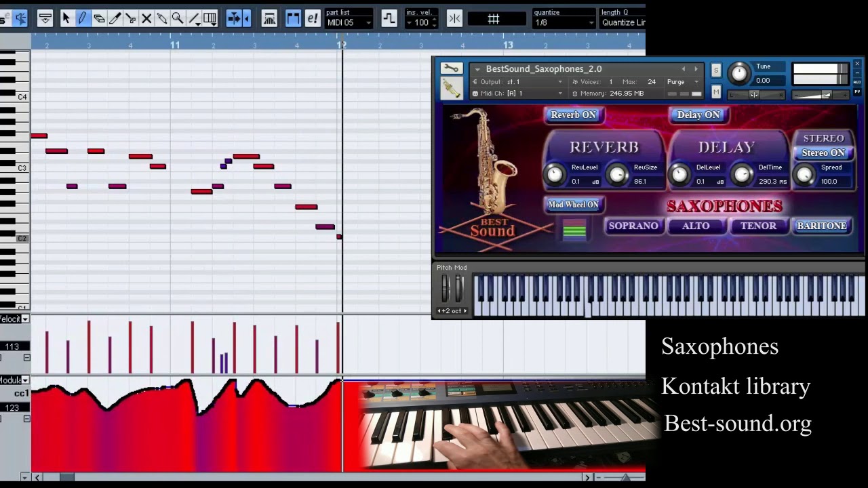Click the horizontal scrollbar right arrow
The height and width of the screenshot is (488, 868).
[587, 477]
